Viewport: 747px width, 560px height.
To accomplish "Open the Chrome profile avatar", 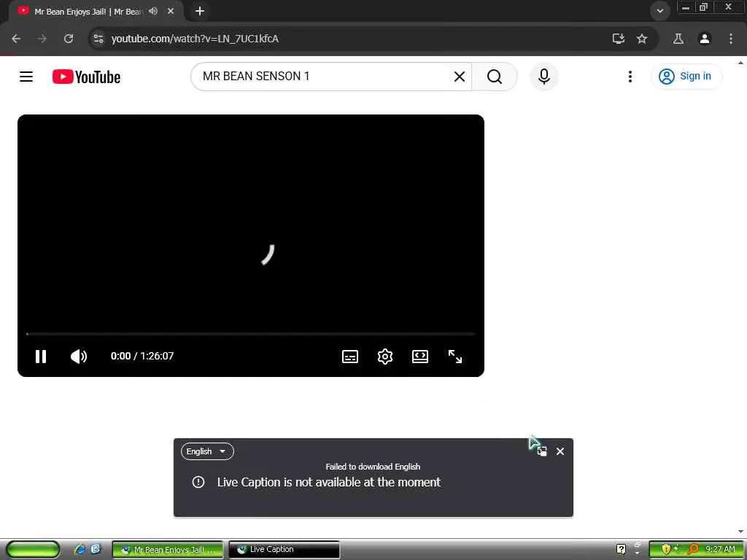I will pyautogui.click(x=705, y=39).
